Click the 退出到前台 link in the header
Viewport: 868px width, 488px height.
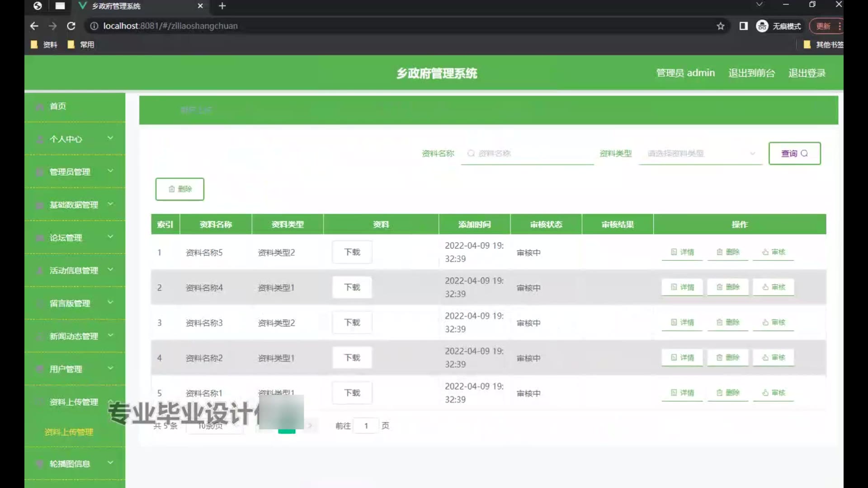(751, 73)
